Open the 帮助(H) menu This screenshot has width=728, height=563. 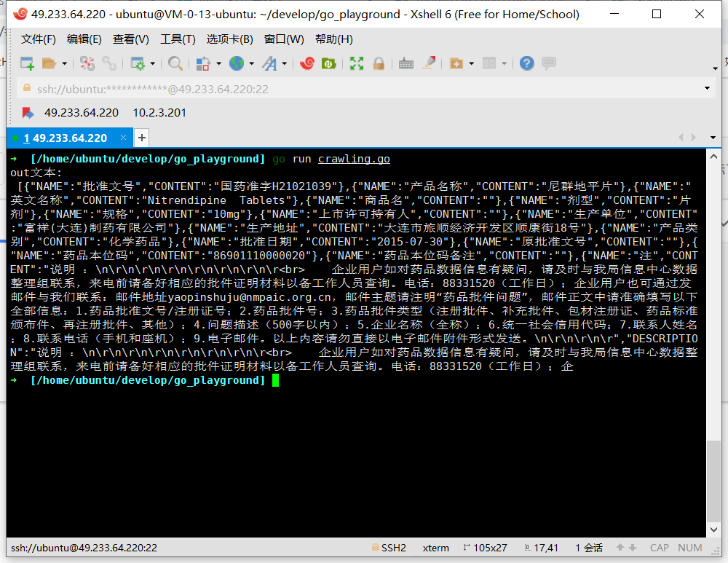click(334, 39)
